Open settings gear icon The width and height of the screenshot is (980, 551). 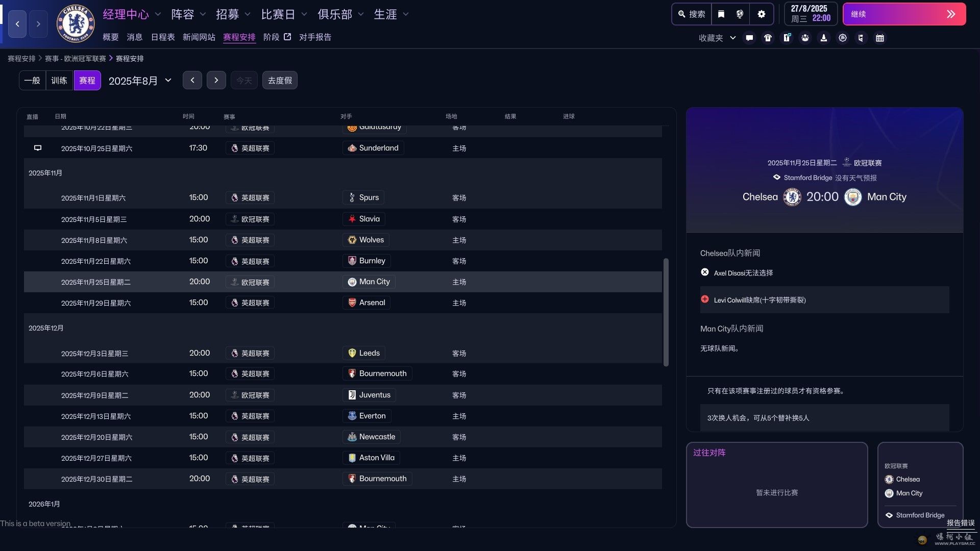point(762,14)
